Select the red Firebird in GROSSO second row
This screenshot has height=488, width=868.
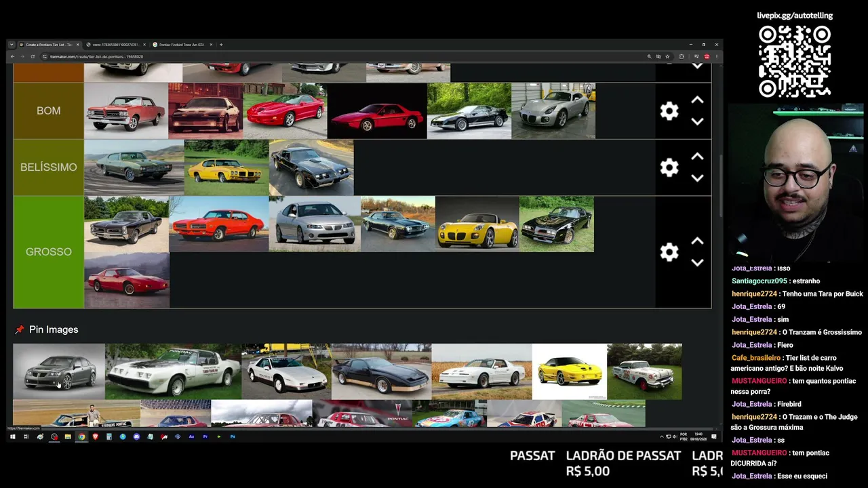pos(127,280)
